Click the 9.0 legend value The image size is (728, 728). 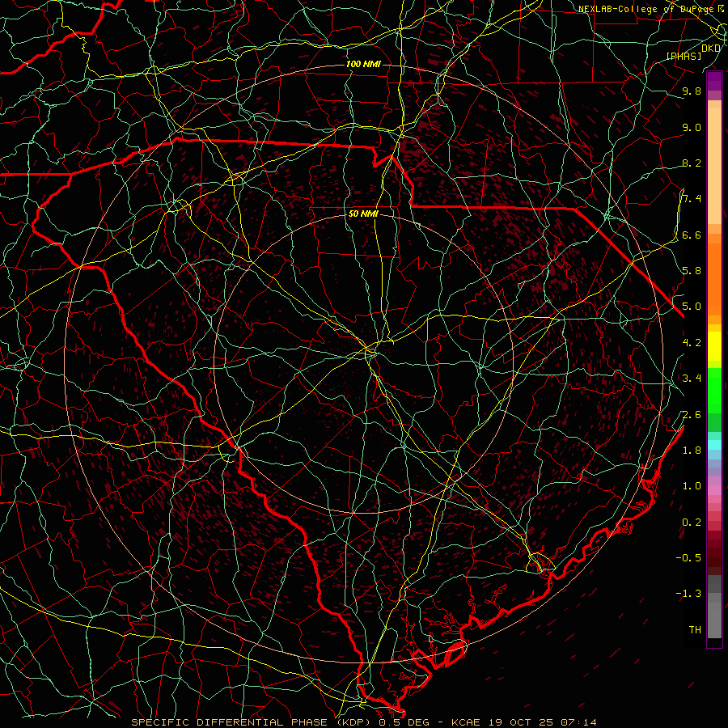click(x=692, y=127)
